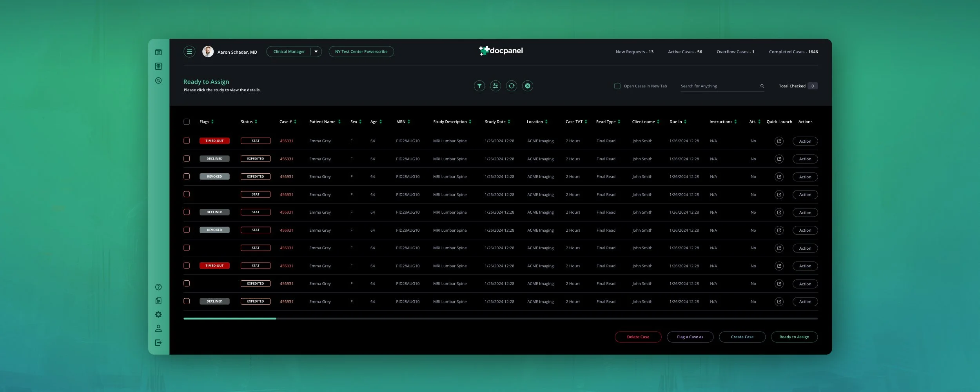Select NY Test Center Powerscribe pill
This screenshot has height=392, width=980.
(361, 52)
